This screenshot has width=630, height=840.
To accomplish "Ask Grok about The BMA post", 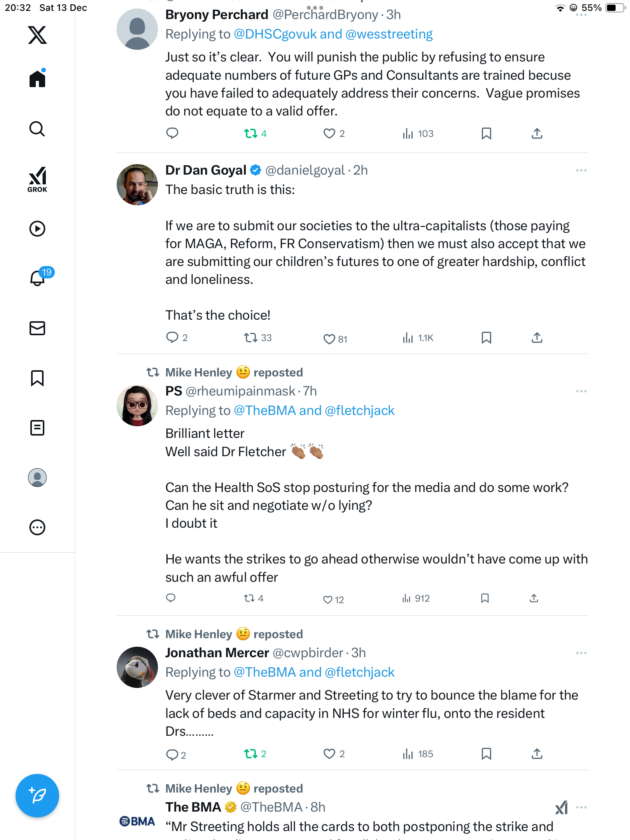I will (x=561, y=807).
